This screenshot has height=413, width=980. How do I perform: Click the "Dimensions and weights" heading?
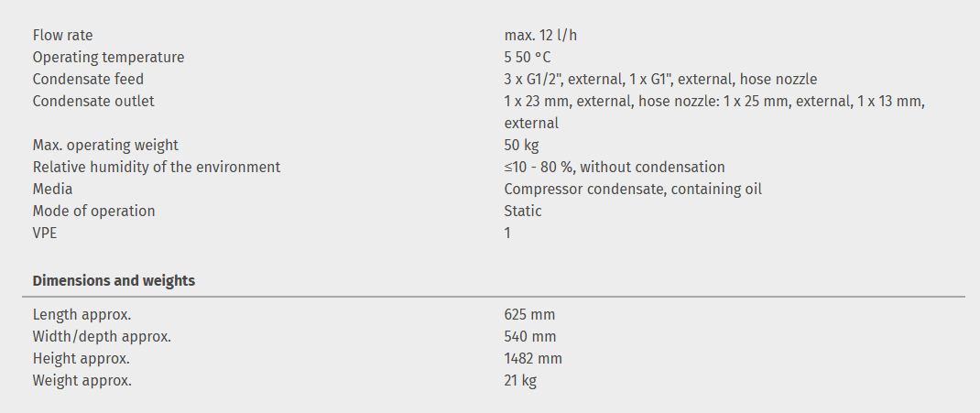114,281
